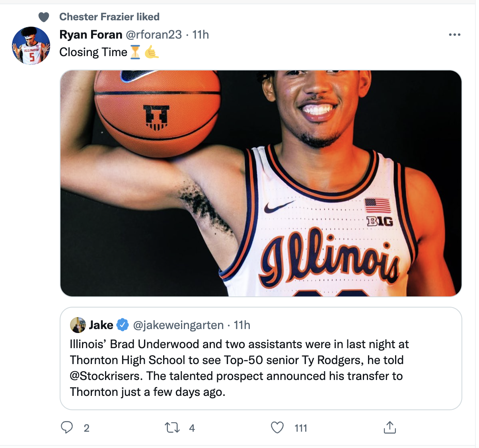Retweet this post using the retweet icon
The width and height of the screenshot is (479, 448).
[x=172, y=428]
